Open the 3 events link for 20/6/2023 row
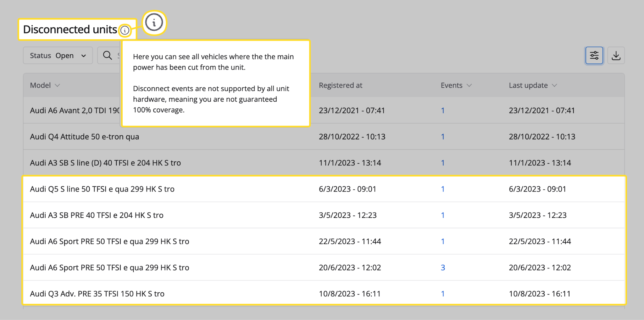 click(x=443, y=268)
